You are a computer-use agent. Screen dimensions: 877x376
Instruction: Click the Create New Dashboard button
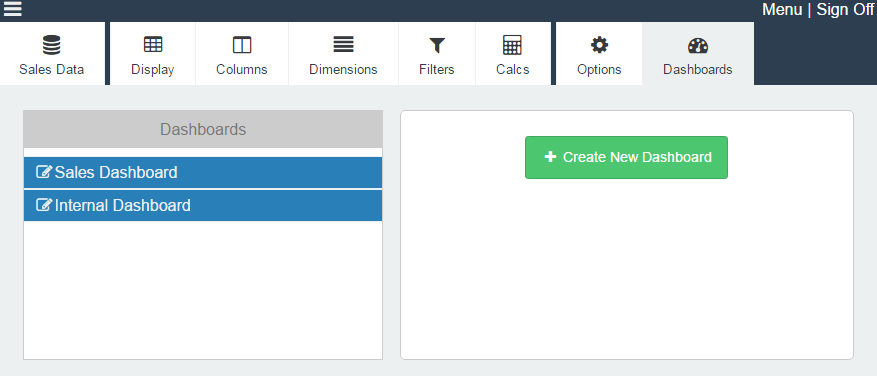click(626, 157)
